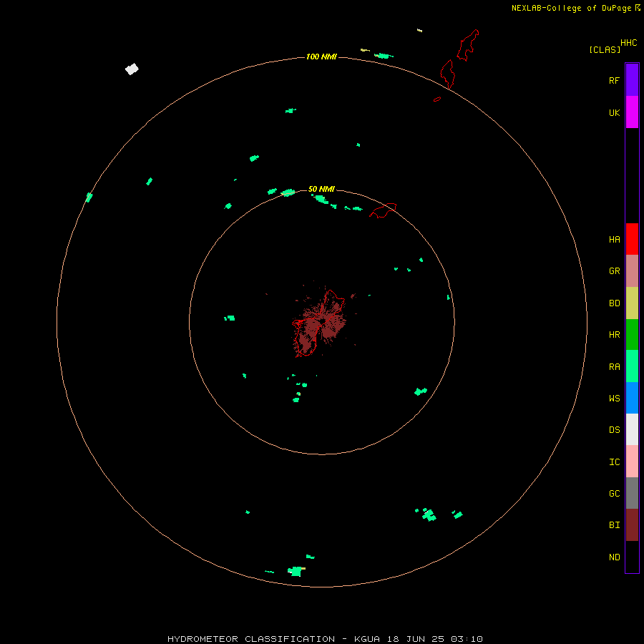Click the '18 JUN 25' date text
The image size is (644, 644).
pos(416,639)
